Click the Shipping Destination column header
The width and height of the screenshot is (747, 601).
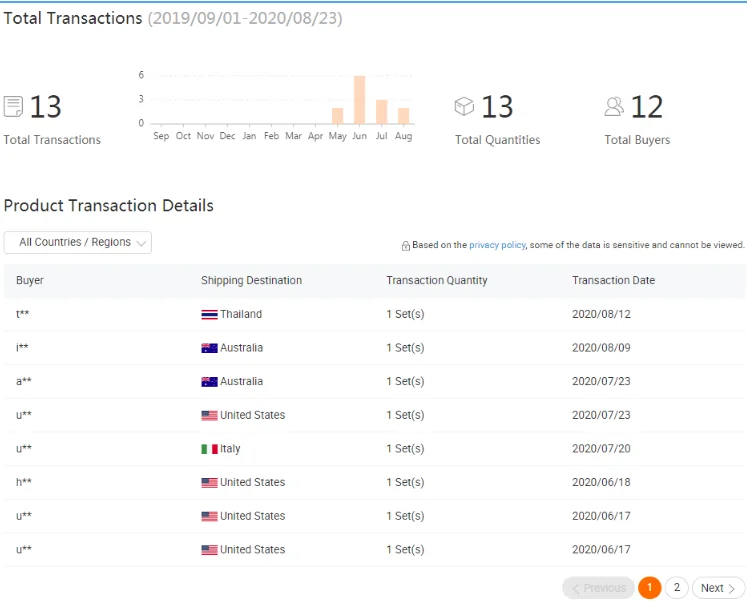coord(251,280)
